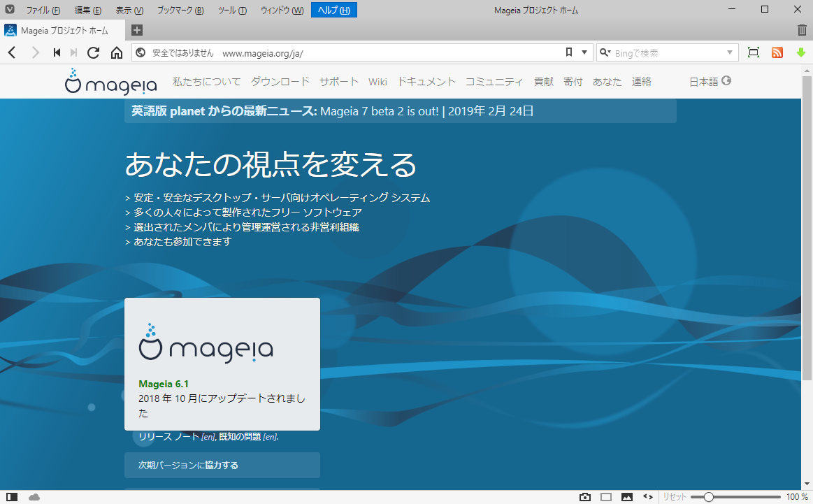The image size is (813, 504).
Task: Open ブックマーク menu
Action: pyautogui.click(x=180, y=10)
